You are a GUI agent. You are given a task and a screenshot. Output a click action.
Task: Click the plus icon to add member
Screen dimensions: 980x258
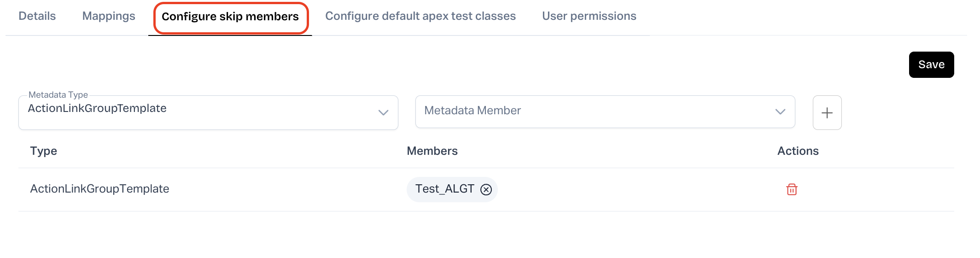tap(827, 113)
